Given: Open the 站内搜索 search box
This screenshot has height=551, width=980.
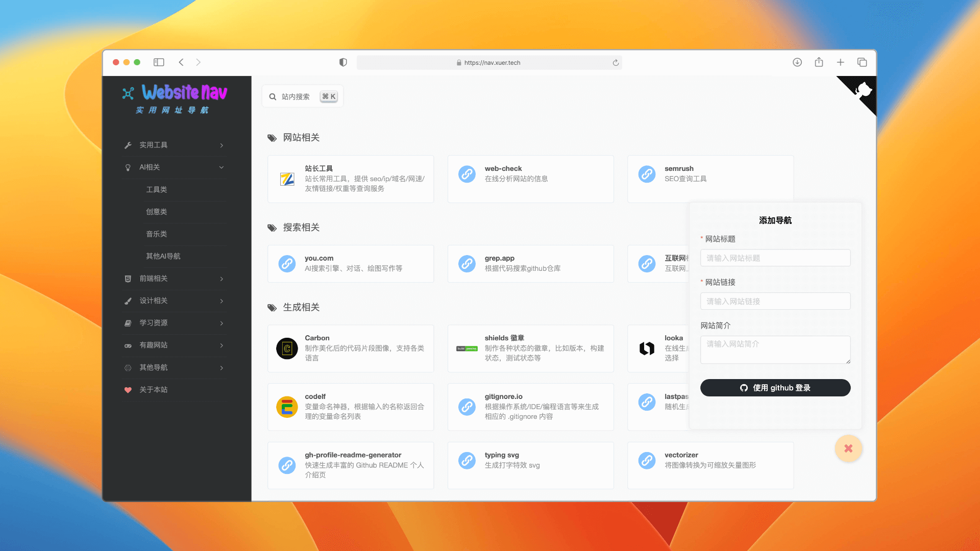Looking at the screenshot, I should [303, 96].
